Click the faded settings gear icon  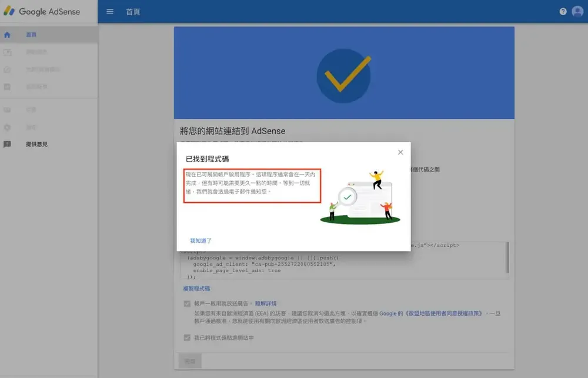point(7,127)
